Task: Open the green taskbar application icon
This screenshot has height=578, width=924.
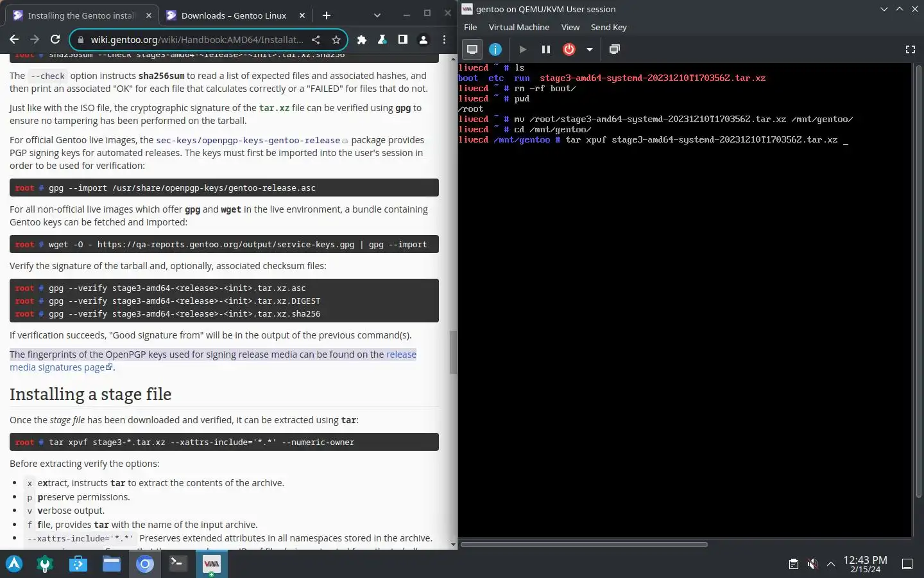Action: (x=45, y=564)
